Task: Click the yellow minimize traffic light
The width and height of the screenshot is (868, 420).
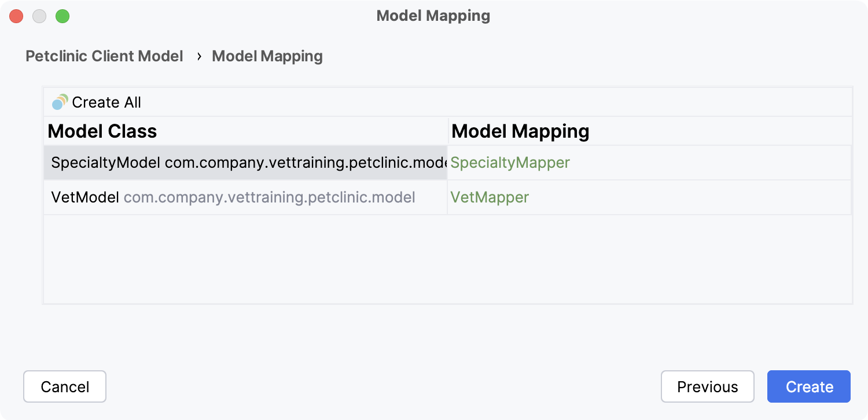Action: [x=39, y=16]
